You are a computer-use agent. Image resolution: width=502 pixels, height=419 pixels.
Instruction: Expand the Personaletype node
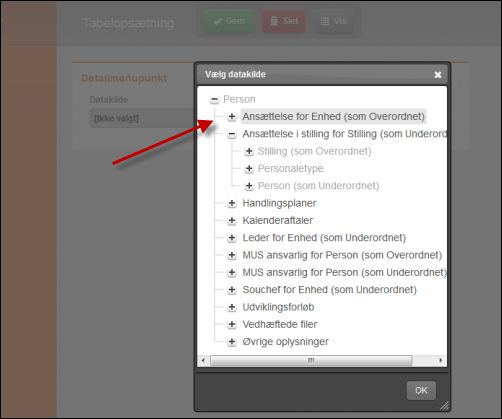pyautogui.click(x=249, y=169)
